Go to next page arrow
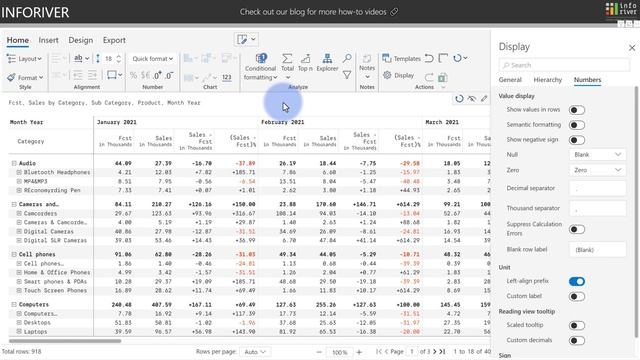 point(435,351)
